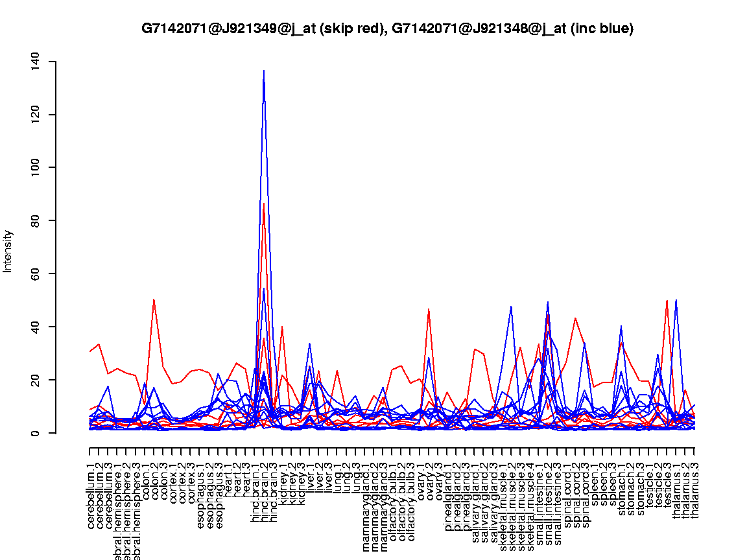Click the blue peak above thalamus.1
Image resolution: width=747 pixels, height=560 pixels.
pos(676,300)
